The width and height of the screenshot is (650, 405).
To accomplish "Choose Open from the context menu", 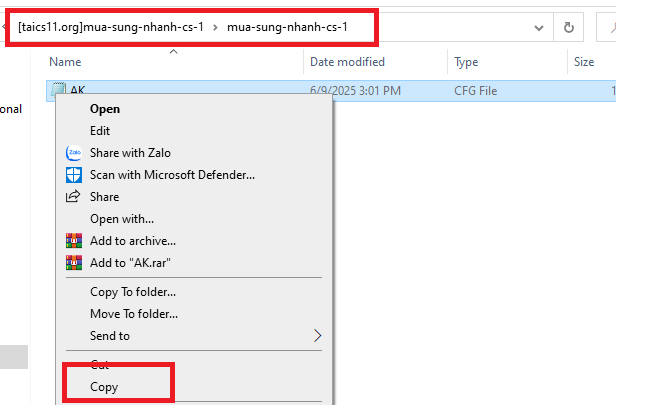I will 105,109.
